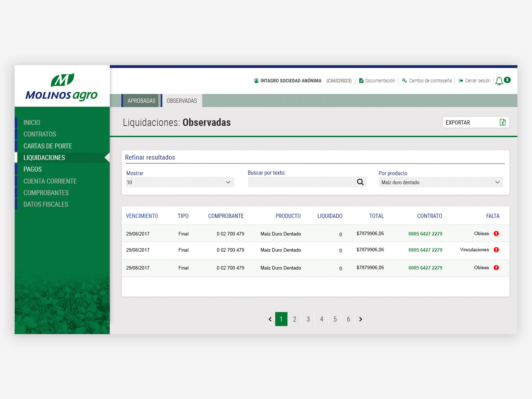Sort by VENCIMIENTO column header
This screenshot has height=399, width=532.
point(142,216)
